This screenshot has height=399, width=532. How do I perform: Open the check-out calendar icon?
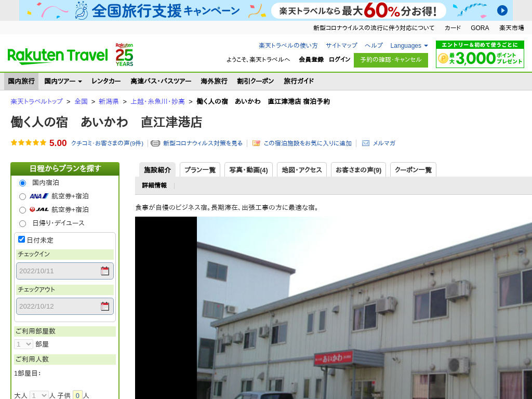click(x=105, y=306)
